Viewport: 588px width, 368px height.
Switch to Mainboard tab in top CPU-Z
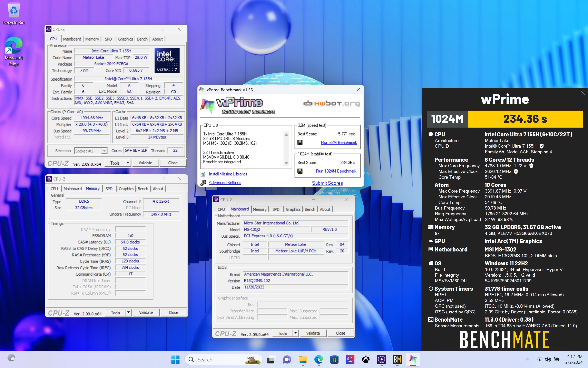coord(72,39)
